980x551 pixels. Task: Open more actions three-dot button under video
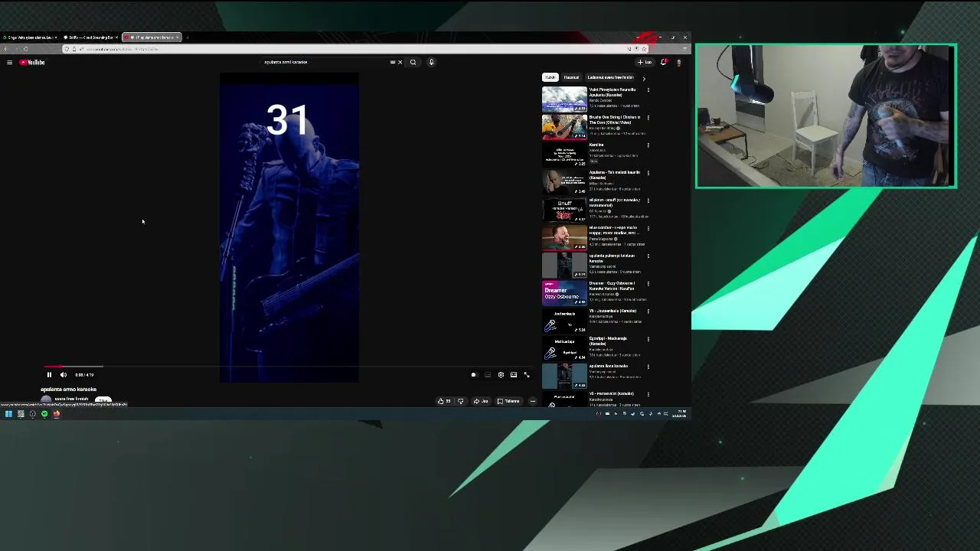[x=533, y=401]
